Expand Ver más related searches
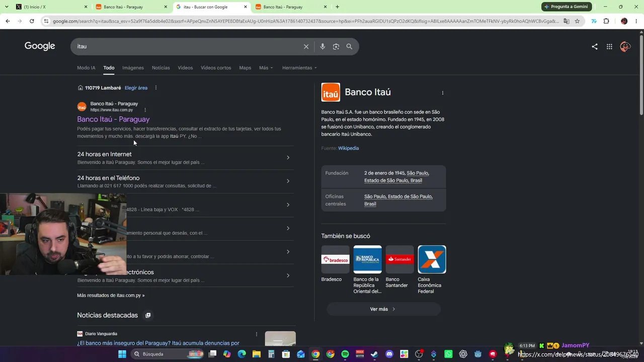This screenshot has height=362, width=644. (x=383, y=309)
